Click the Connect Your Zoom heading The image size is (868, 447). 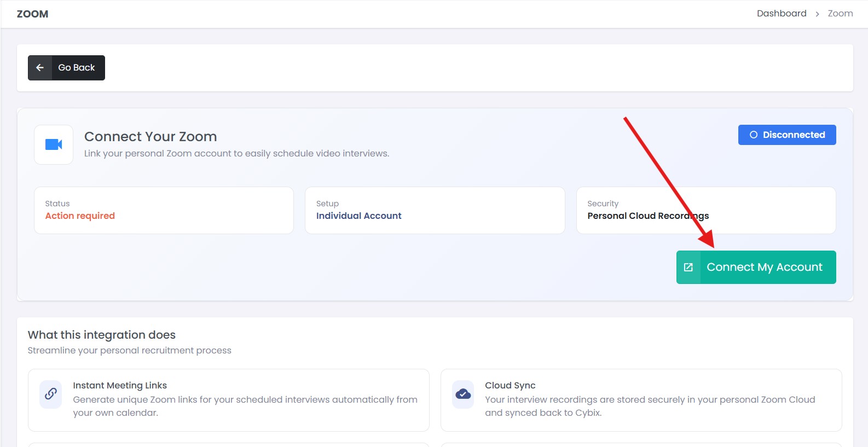click(151, 136)
